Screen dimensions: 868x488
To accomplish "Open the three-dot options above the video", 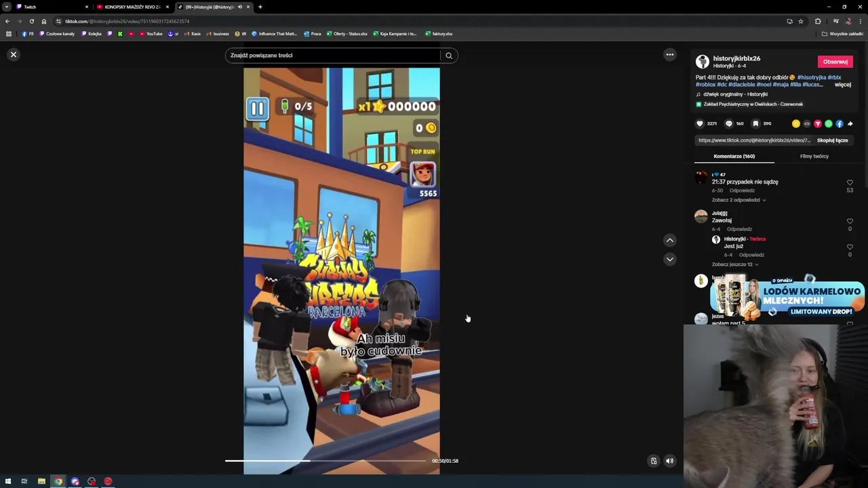I will (x=669, y=55).
